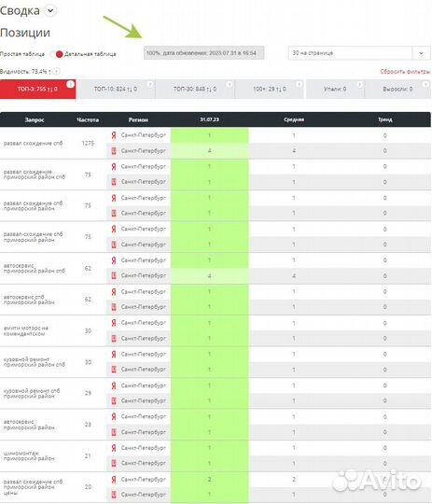Image resolution: width=432 pixels, height=504 pixels.
Task: Click Google average value 4 for 'автосервис приморский район спб'
Action: (294, 275)
